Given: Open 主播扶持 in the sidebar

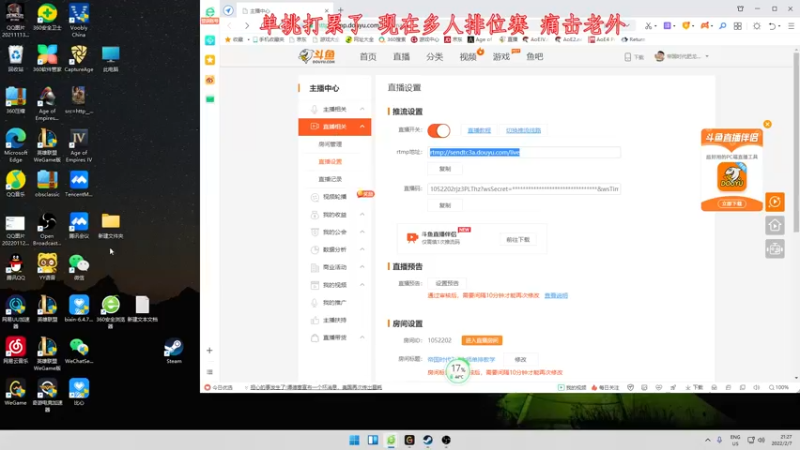Looking at the screenshot, I should [x=335, y=320].
